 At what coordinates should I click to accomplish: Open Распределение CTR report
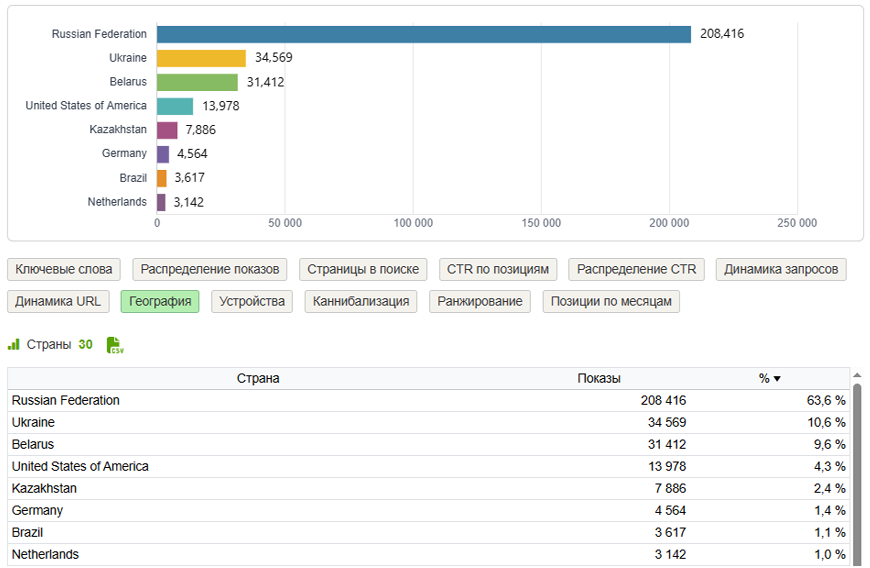coord(637,269)
